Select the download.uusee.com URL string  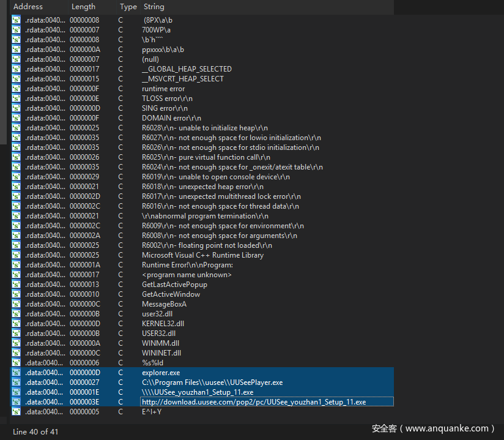[253, 402]
